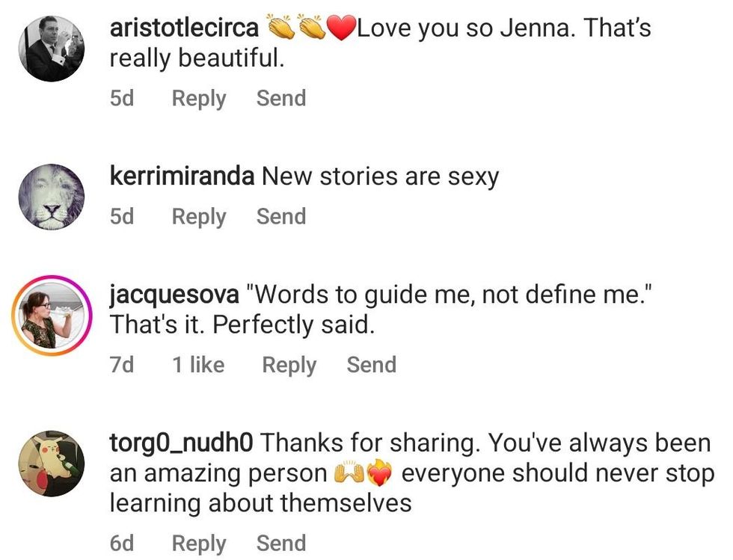Send torg0_nudh0's comment
733x560 pixels.
coord(281,543)
